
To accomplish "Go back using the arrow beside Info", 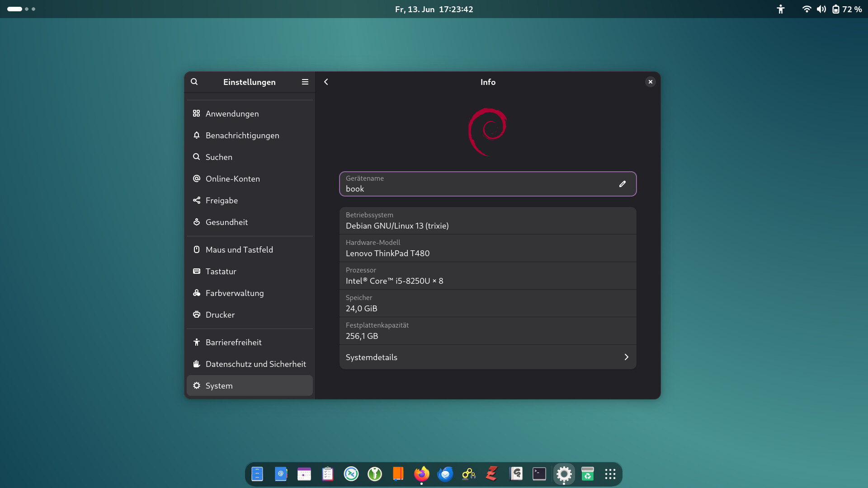I will (326, 82).
